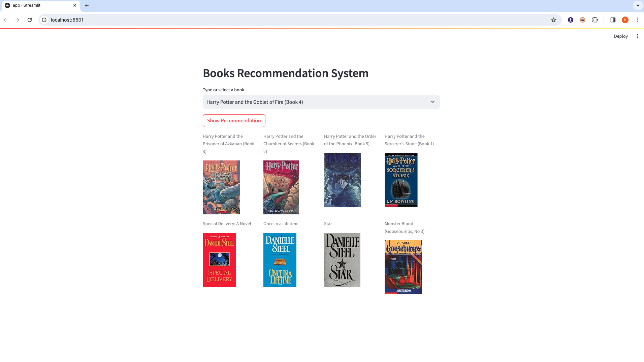Open a new browser tab
The height and width of the screenshot is (362, 644).
pos(87,5)
